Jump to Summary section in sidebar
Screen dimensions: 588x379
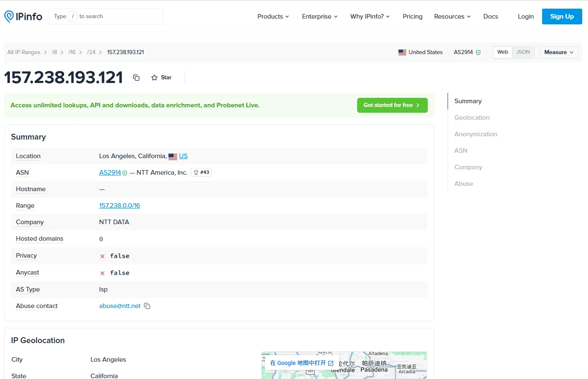click(x=468, y=101)
